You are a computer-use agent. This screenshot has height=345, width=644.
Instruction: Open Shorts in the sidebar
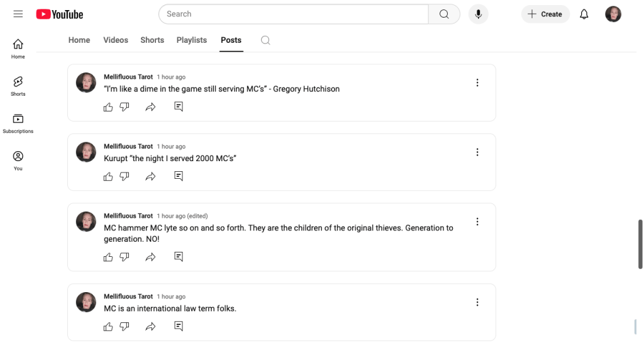(18, 86)
